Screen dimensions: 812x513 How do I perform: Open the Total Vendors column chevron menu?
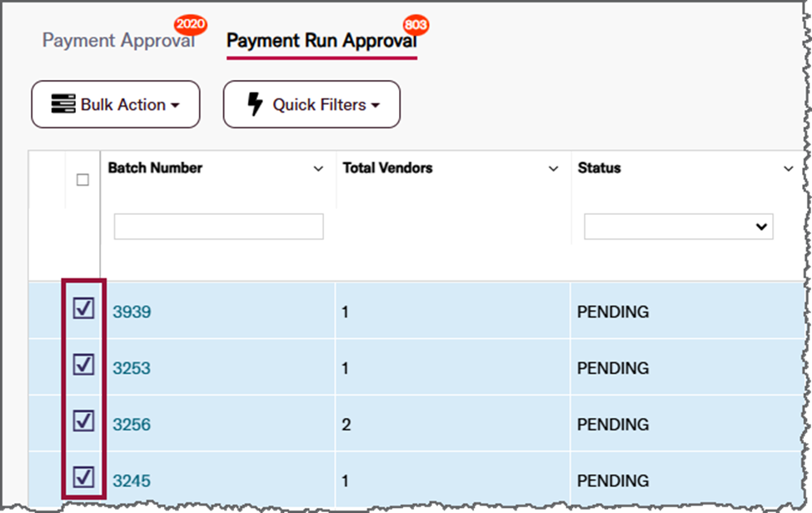click(553, 169)
